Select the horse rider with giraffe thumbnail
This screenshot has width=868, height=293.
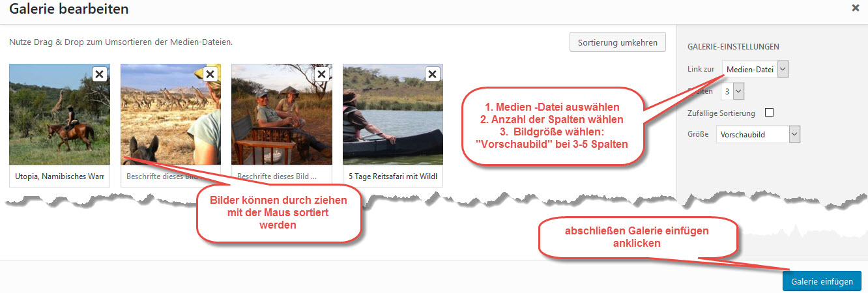click(x=59, y=115)
